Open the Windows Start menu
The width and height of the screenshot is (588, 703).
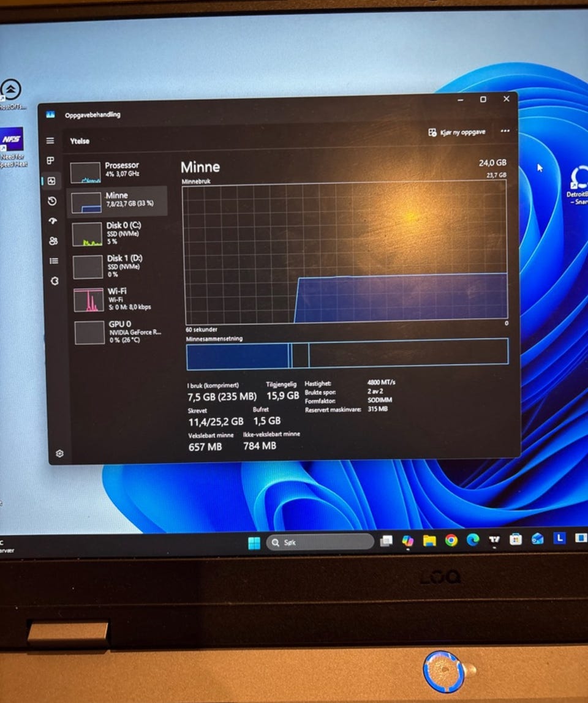coord(254,543)
